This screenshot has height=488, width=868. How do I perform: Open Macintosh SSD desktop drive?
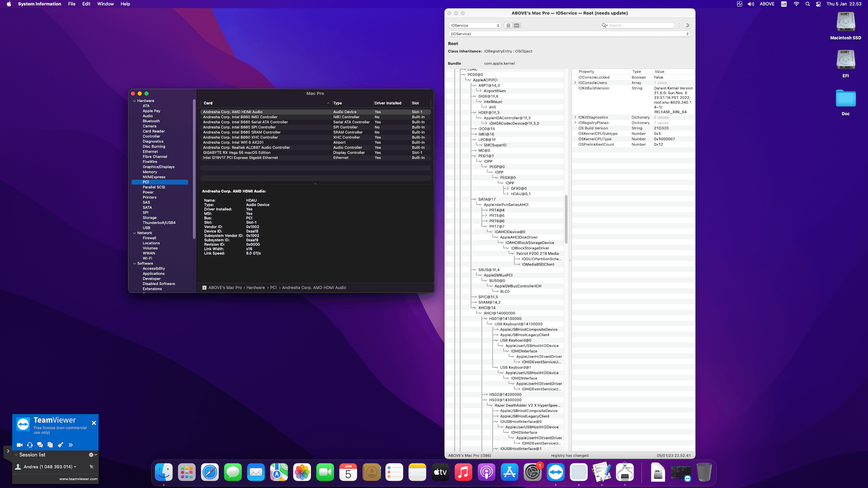(845, 26)
